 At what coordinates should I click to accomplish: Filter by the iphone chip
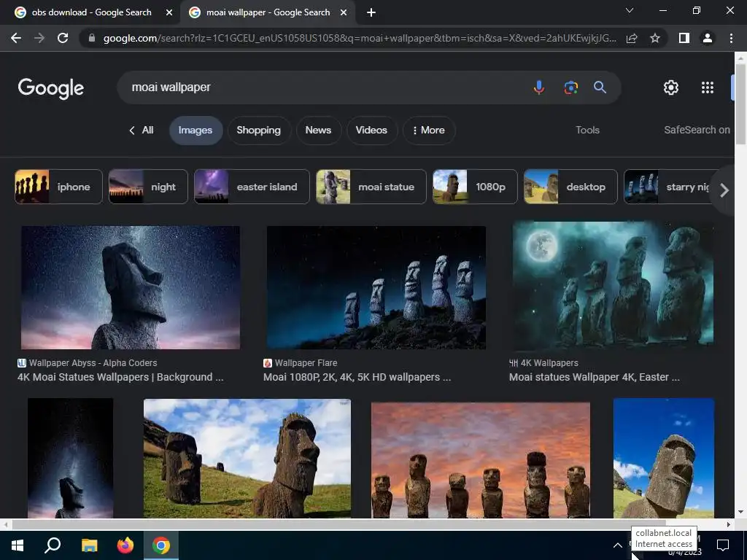58,187
